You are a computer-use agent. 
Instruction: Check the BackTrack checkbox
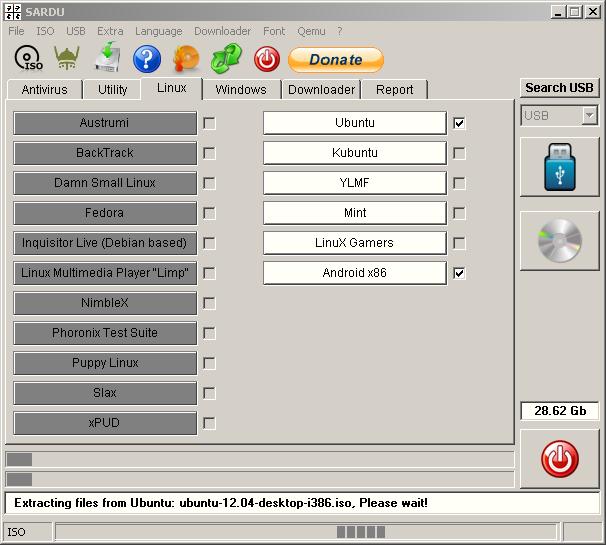tap(209, 153)
